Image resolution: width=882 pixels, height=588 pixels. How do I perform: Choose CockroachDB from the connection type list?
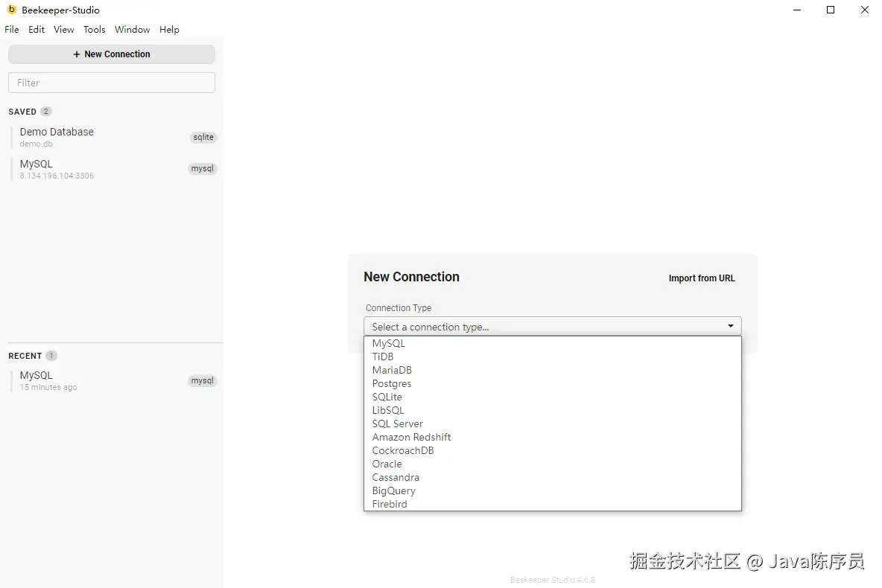tap(553, 451)
